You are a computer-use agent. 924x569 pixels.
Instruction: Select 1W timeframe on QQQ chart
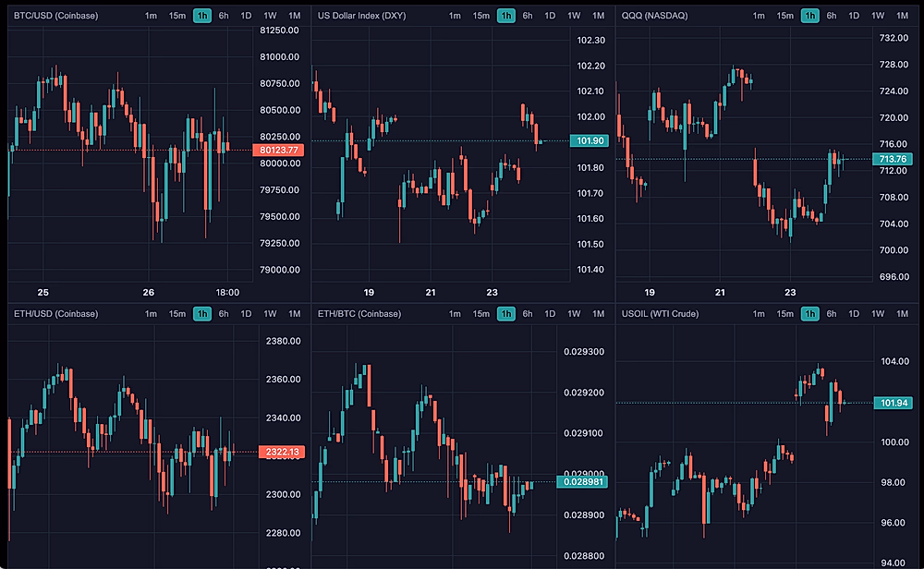coord(878,16)
